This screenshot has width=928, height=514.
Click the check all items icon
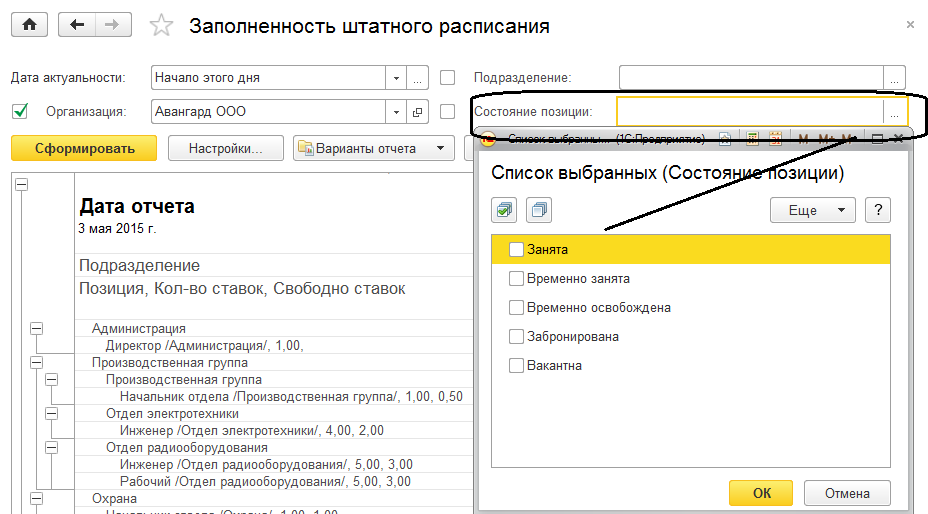point(506,210)
